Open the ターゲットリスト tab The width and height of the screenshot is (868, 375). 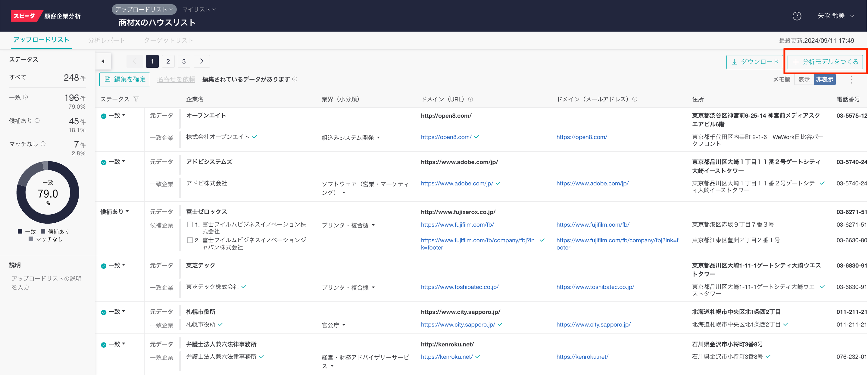[168, 40]
